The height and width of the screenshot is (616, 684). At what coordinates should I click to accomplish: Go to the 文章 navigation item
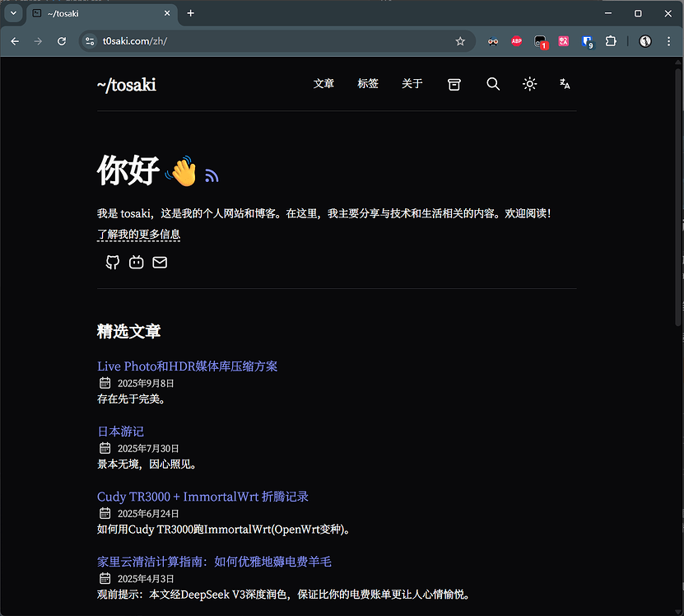323,84
